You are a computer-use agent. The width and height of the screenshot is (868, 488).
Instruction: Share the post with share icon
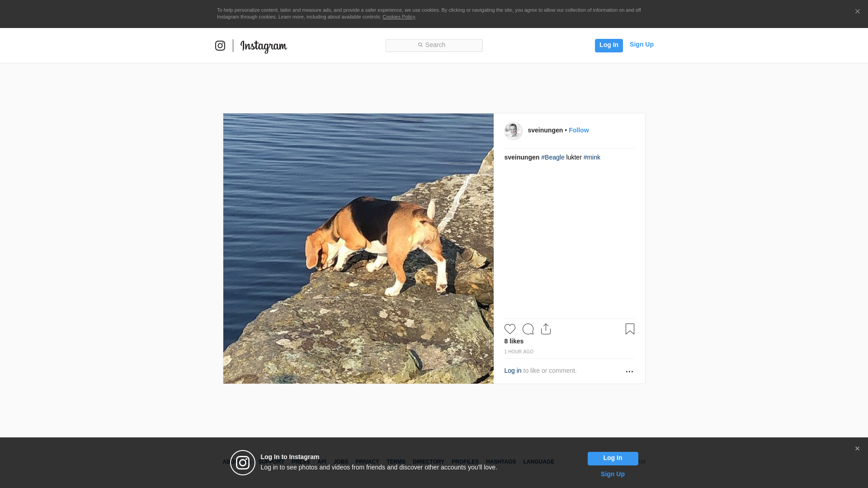pyautogui.click(x=546, y=329)
